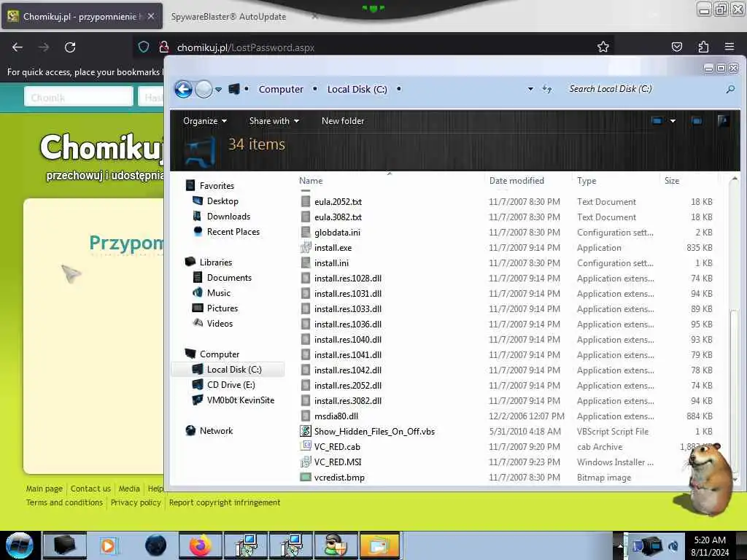
Task: Open the address bar history dropdown arrow
Action: click(x=530, y=89)
